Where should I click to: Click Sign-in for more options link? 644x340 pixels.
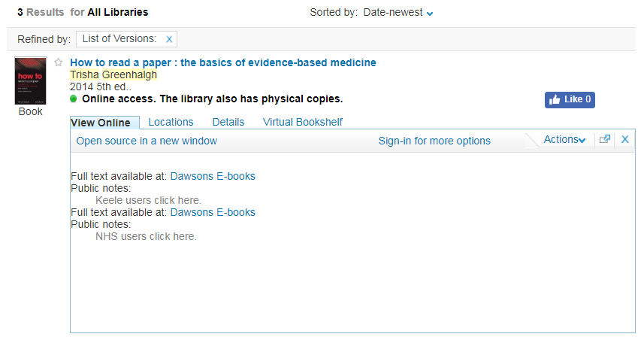[x=434, y=141]
